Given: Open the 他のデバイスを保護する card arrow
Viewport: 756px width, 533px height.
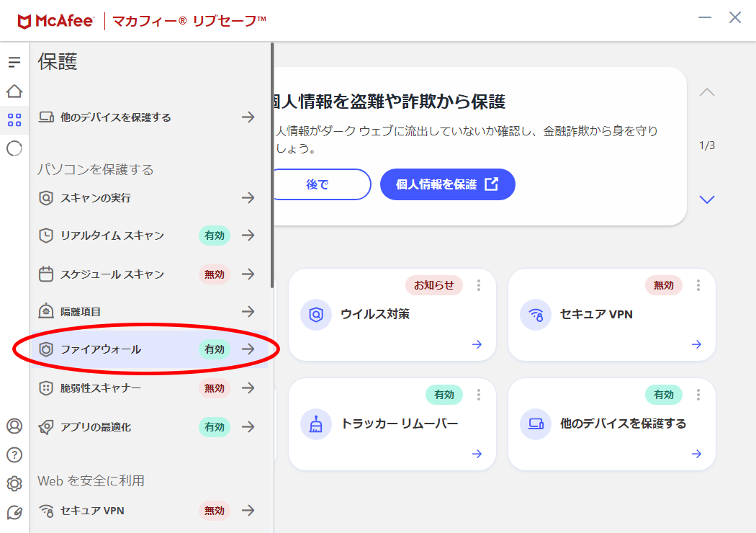Looking at the screenshot, I should coord(696,454).
